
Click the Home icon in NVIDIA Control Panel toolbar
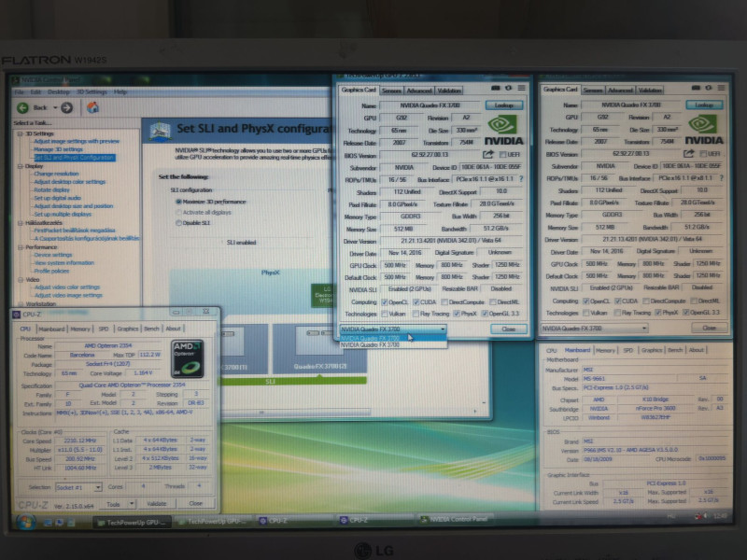92,107
